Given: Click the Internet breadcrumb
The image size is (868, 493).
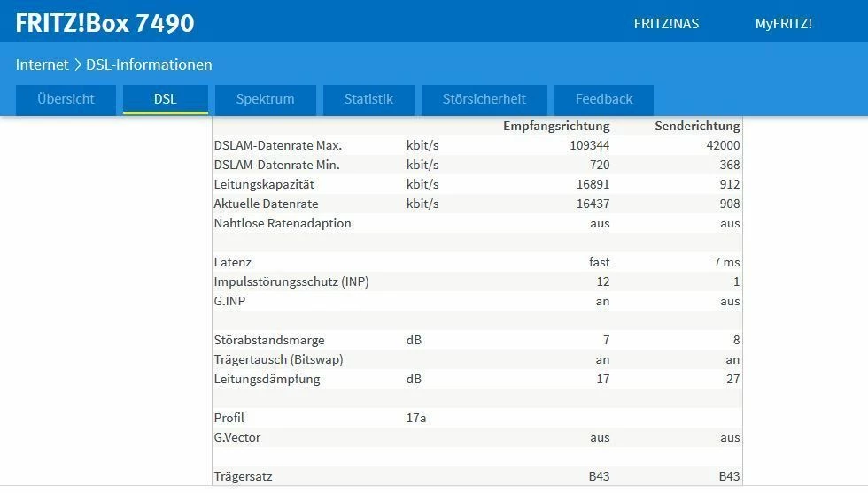Looking at the screenshot, I should (43, 65).
